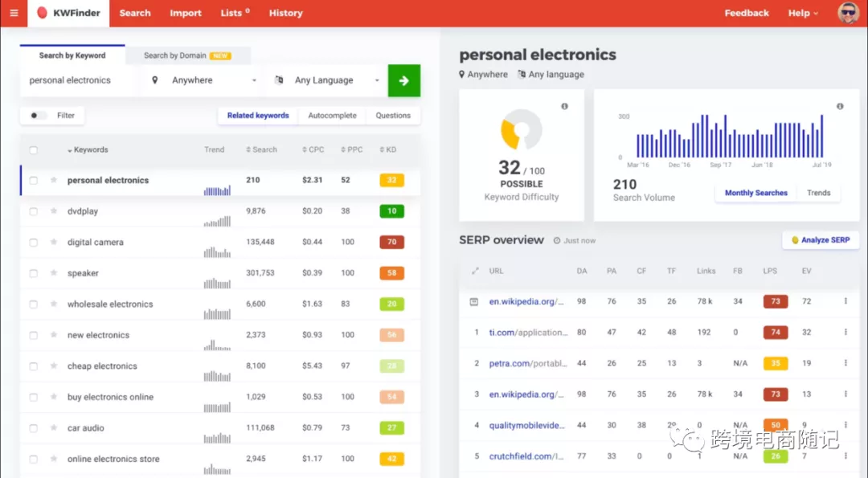
Task: Open qualitymobilevide result link
Action: click(526, 426)
